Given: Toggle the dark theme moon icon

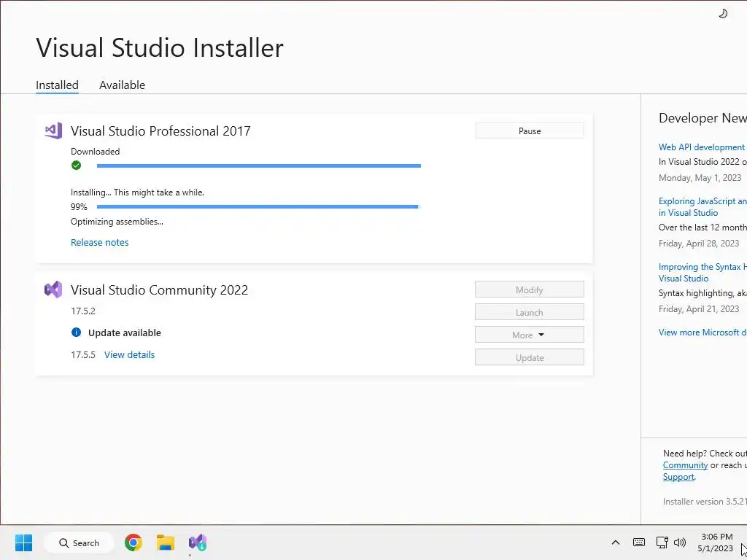Looking at the screenshot, I should pyautogui.click(x=723, y=14).
